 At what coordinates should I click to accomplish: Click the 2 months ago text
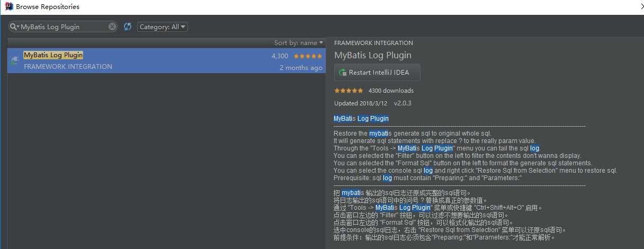[301, 67]
